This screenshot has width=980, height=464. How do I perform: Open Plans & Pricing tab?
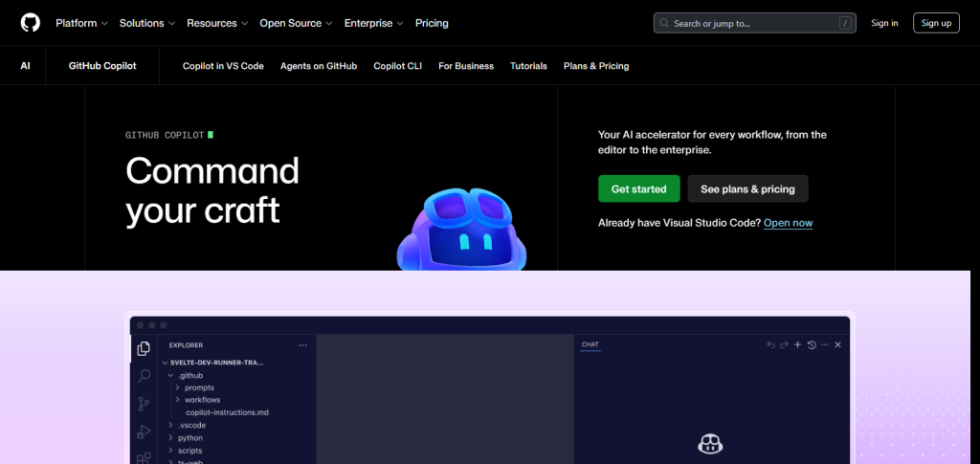tap(596, 66)
